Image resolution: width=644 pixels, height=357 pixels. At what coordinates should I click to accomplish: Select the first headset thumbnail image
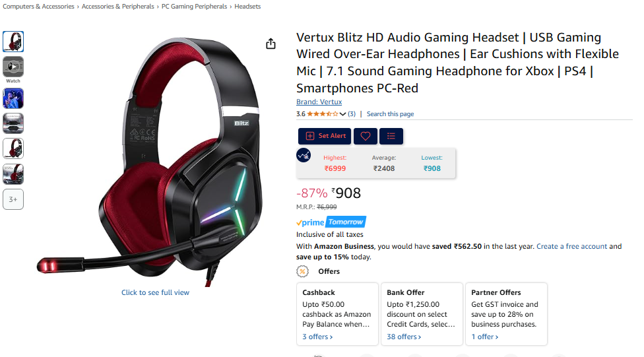(x=13, y=42)
